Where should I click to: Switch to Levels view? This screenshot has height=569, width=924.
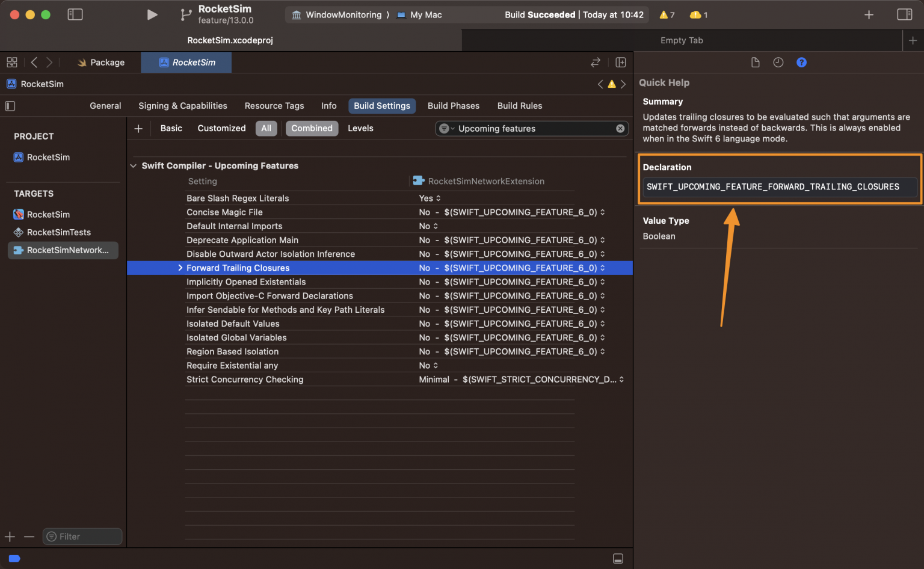click(x=360, y=128)
